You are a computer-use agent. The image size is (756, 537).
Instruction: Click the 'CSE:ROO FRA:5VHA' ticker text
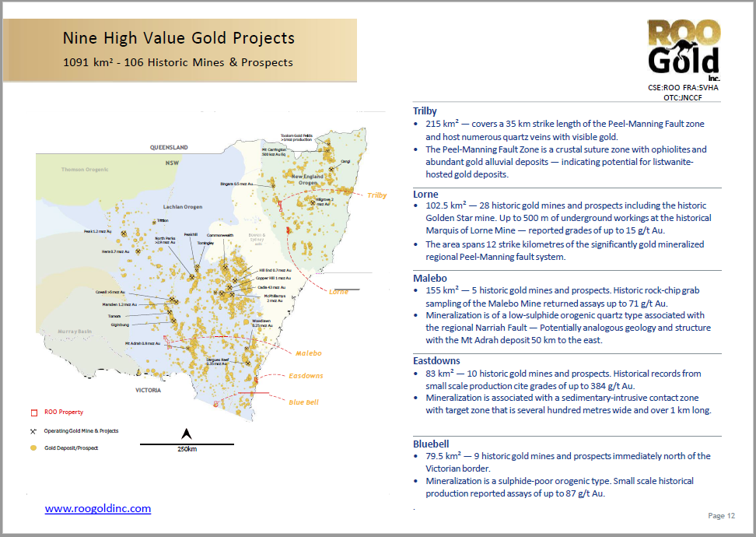pyautogui.click(x=683, y=88)
